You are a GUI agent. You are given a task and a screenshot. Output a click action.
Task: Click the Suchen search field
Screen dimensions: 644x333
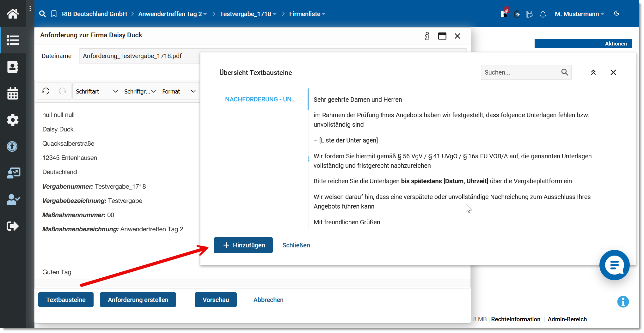click(522, 72)
